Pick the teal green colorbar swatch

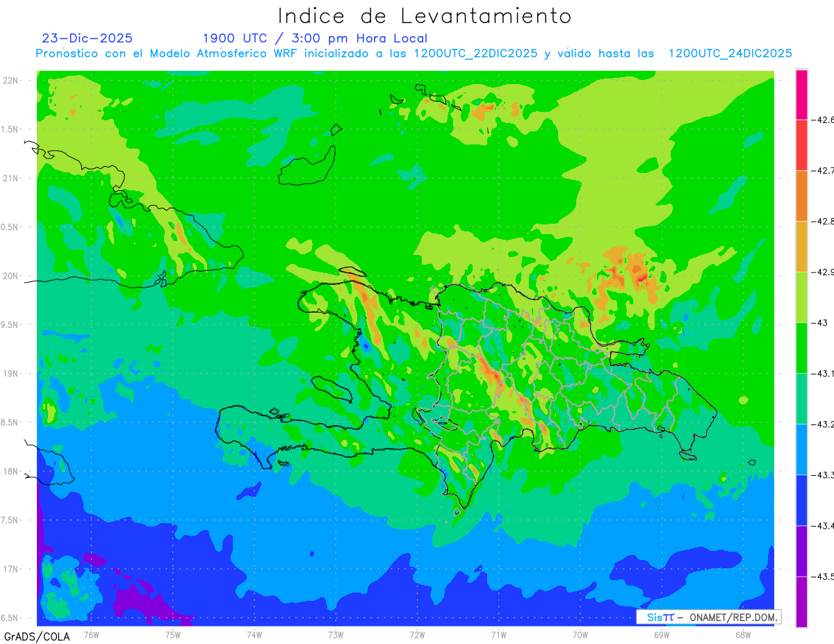coord(801,398)
